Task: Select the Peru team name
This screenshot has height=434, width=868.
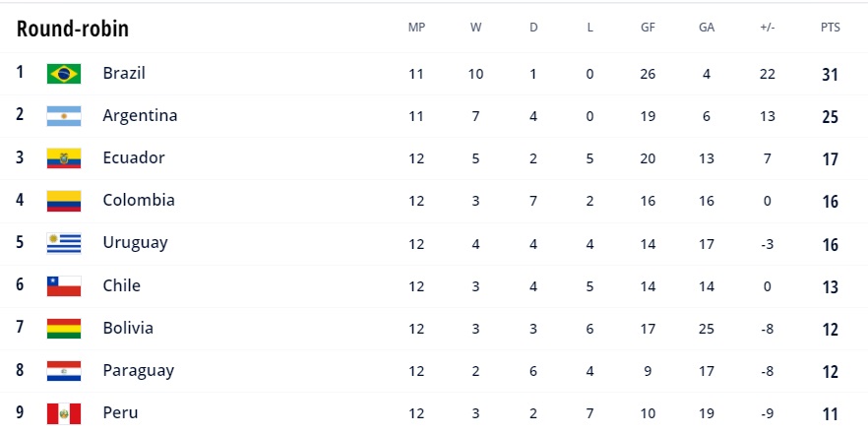Action: (x=120, y=412)
